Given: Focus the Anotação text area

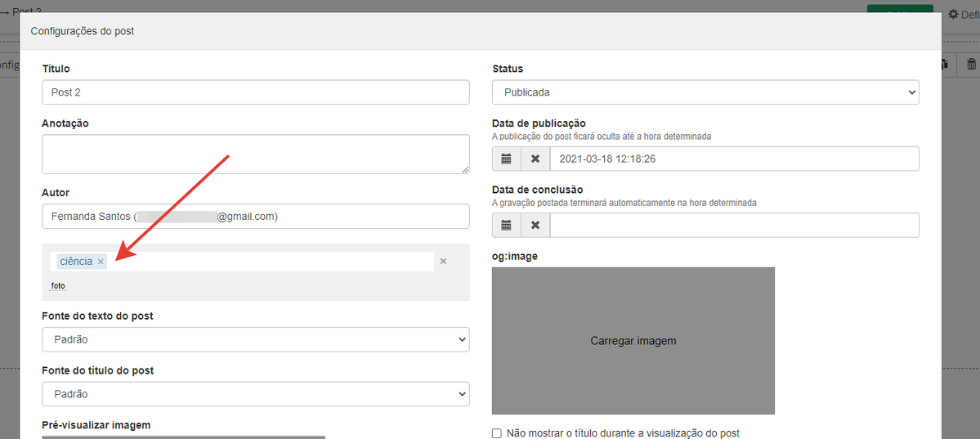Looking at the screenshot, I should [255, 154].
